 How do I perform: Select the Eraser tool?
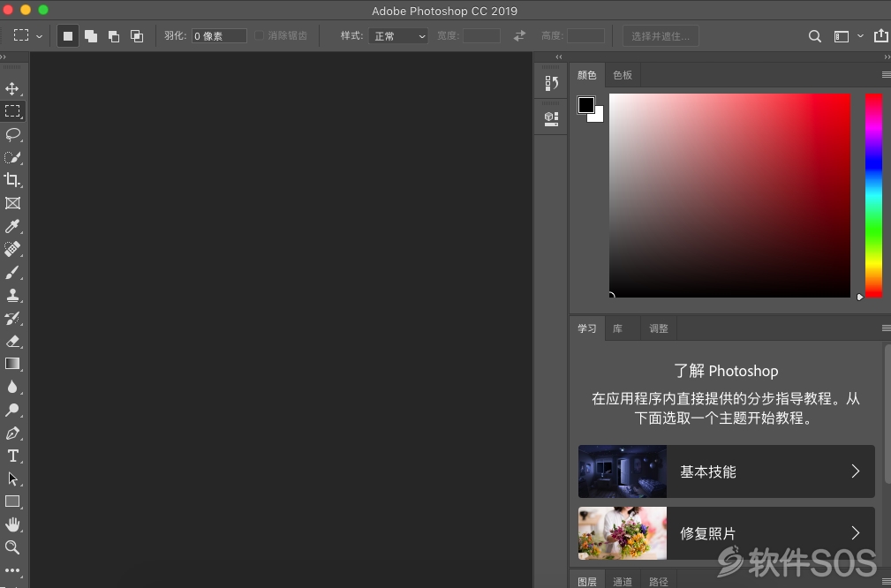pos(12,341)
